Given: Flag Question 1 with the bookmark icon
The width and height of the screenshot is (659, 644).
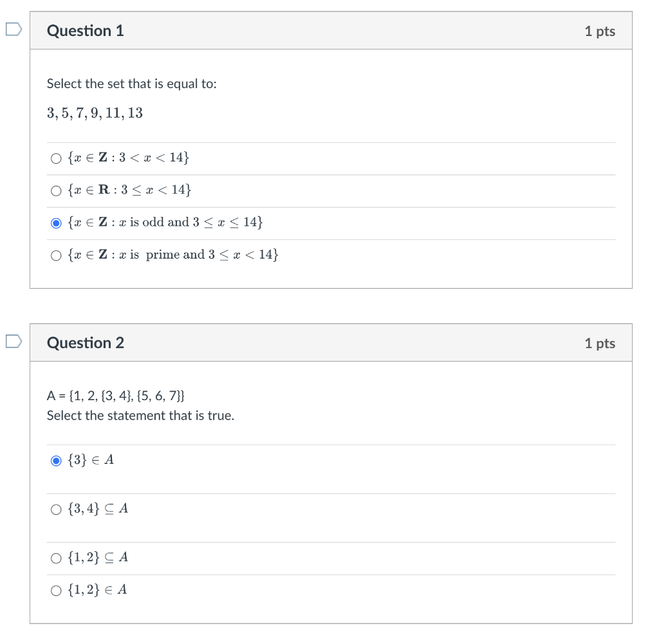Looking at the screenshot, I should tap(13, 30).
